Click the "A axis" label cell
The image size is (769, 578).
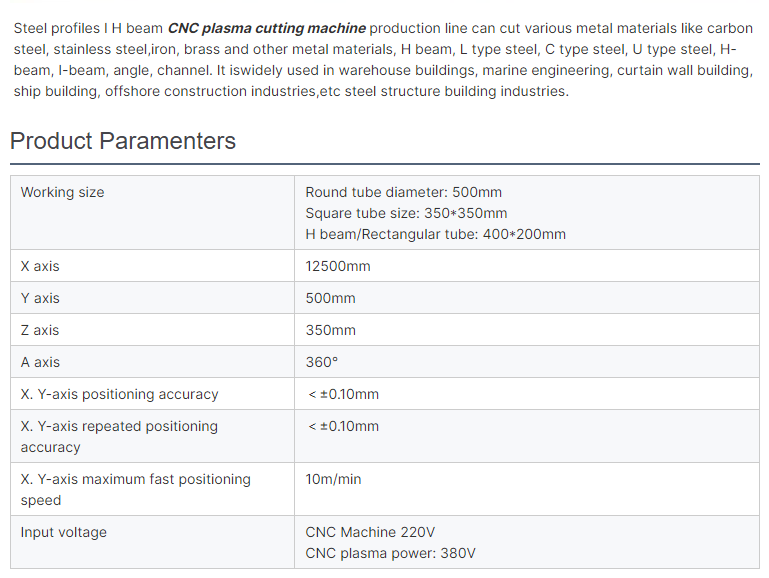[40, 362]
